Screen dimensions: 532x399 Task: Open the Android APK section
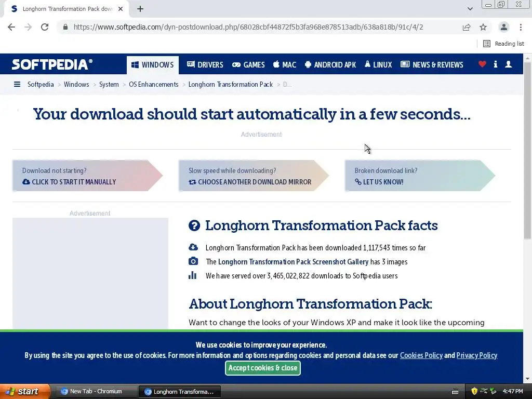(330, 64)
